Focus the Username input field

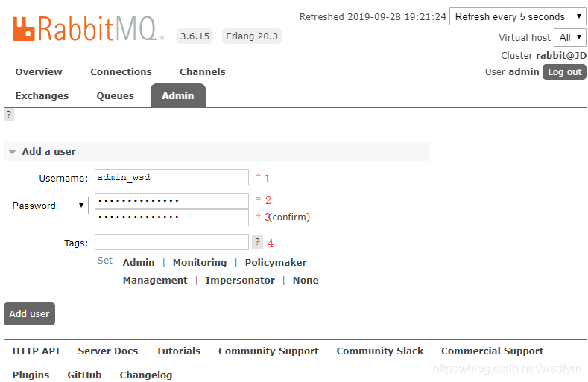(x=171, y=177)
